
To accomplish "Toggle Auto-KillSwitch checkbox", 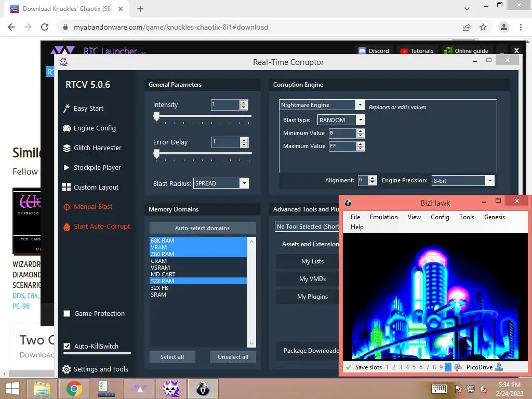I will coord(67,346).
